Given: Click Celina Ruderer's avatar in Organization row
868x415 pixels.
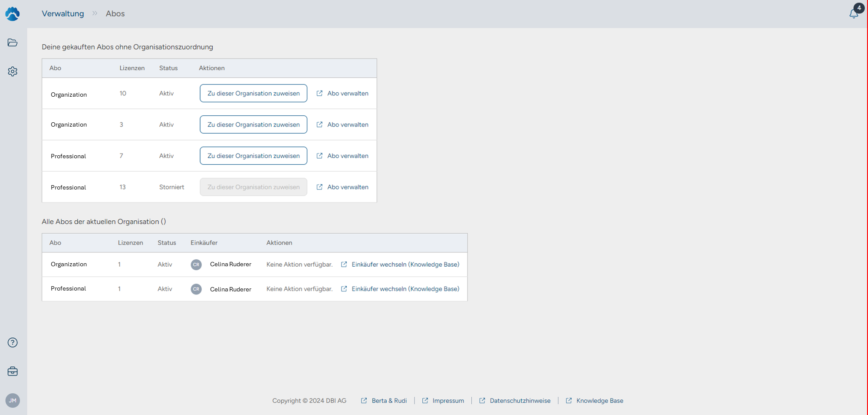Looking at the screenshot, I should 196,265.
